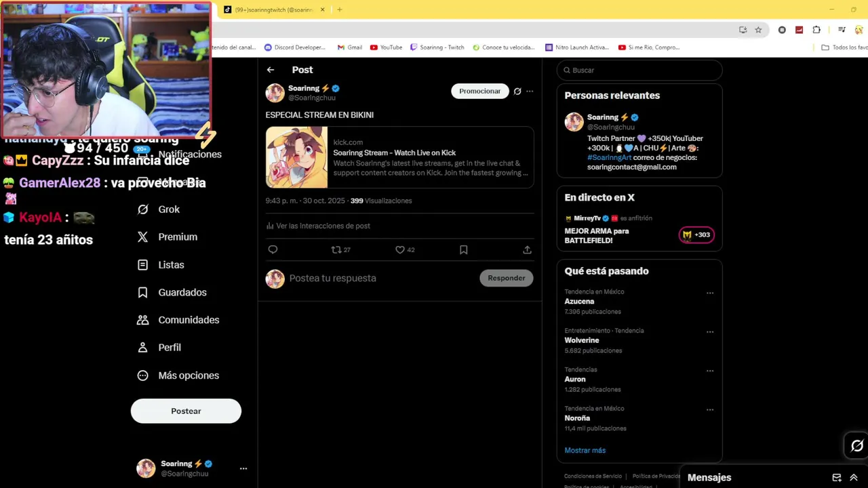Open the browser extensions puzzle icon
The height and width of the screenshot is (488, 868).
pyautogui.click(x=816, y=30)
